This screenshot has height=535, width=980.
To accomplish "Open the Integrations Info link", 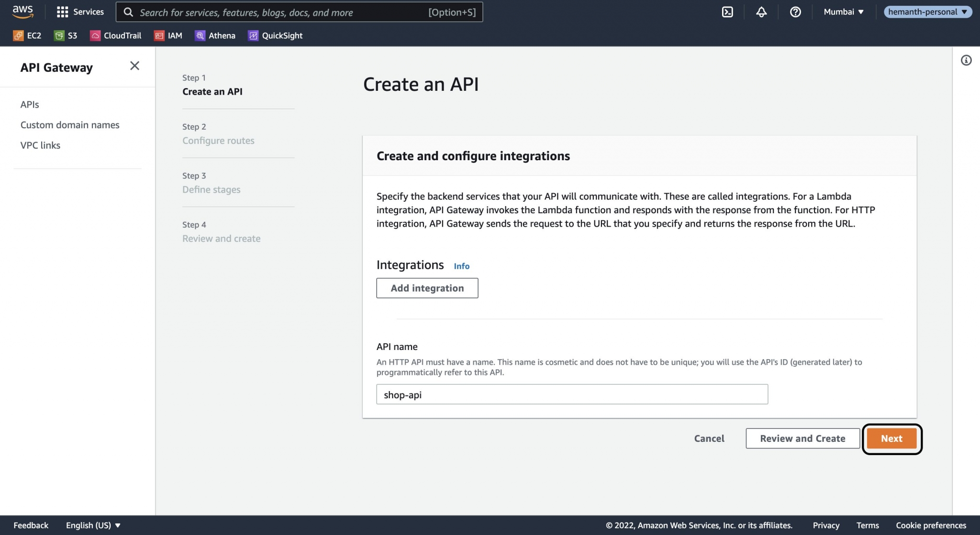I will (x=461, y=266).
